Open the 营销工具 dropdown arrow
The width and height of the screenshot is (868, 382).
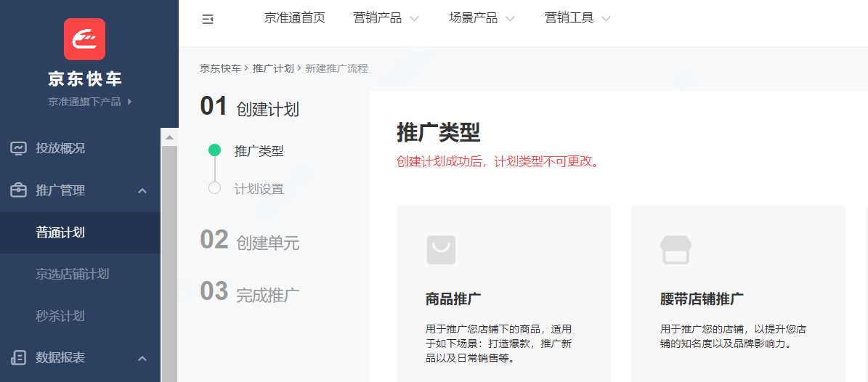coord(607,19)
